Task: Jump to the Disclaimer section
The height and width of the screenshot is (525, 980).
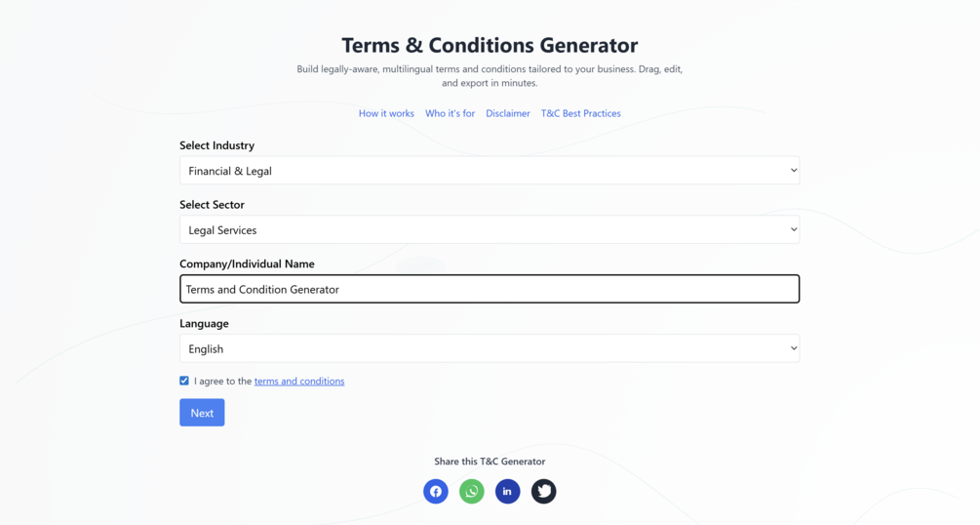Action: pyautogui.click(x=508, y=113)
